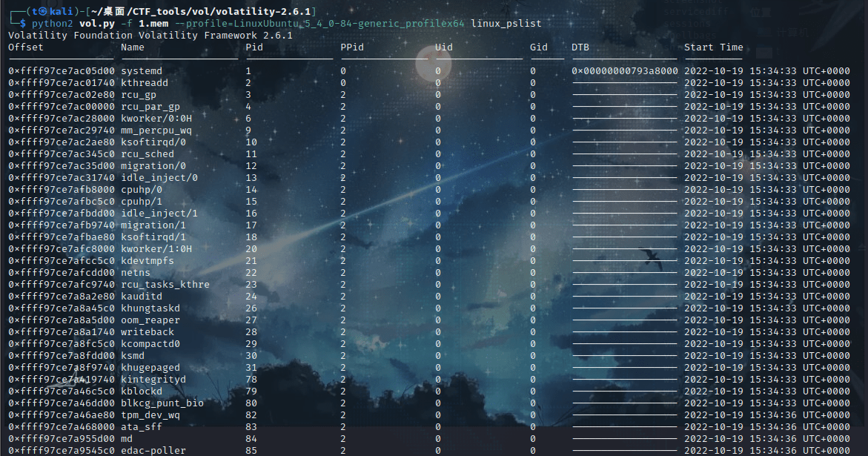Select the kthreadd process name
Viewport: 868px width, 456px height.
145,82
